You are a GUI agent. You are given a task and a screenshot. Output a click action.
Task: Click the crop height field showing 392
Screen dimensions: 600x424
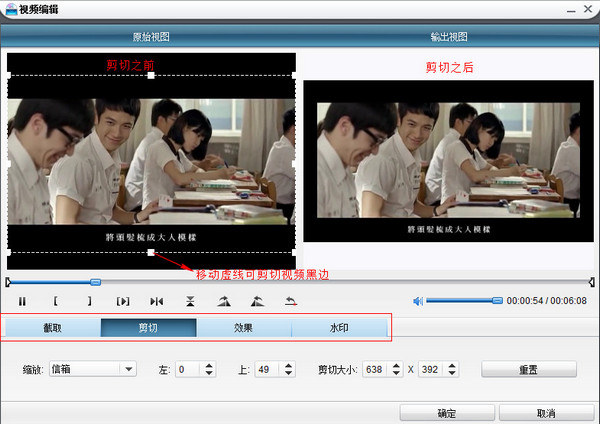coord(431,369)
